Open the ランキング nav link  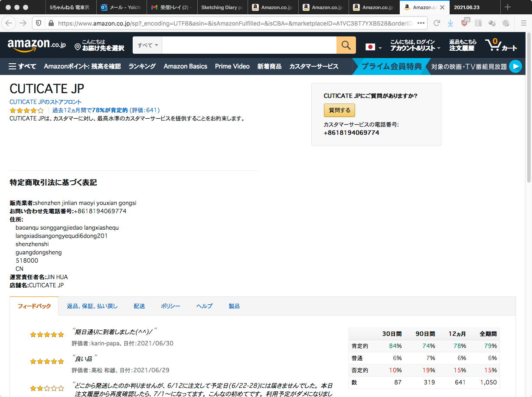(x=142, y=66)
